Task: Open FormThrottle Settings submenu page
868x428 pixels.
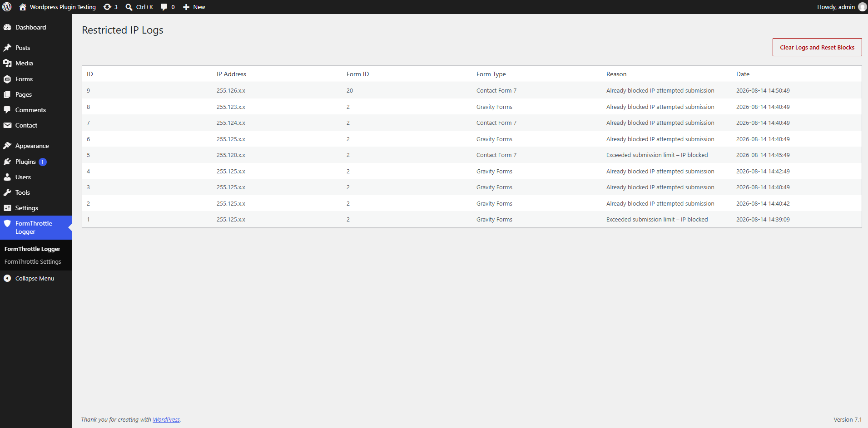Action: (x=33, y=261)
